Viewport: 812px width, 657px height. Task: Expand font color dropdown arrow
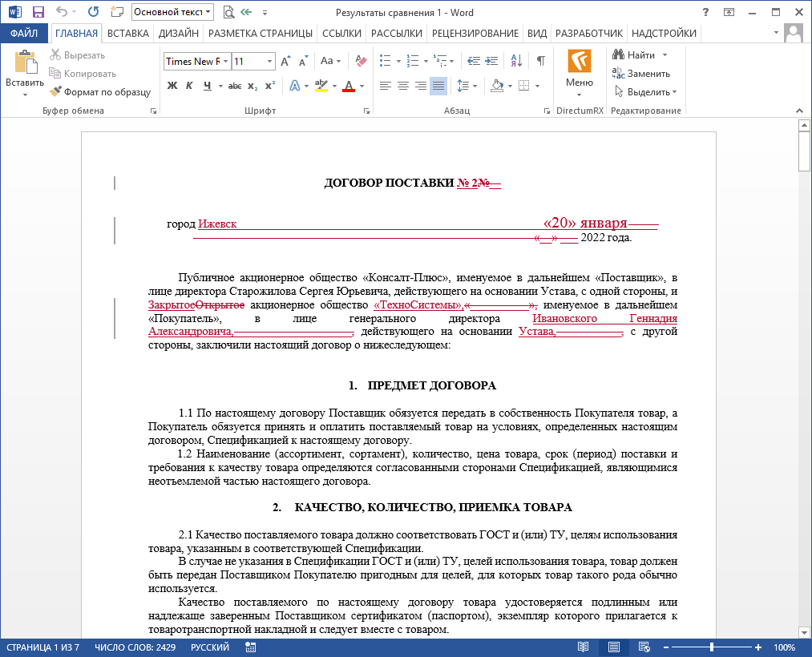coord(362,86)
